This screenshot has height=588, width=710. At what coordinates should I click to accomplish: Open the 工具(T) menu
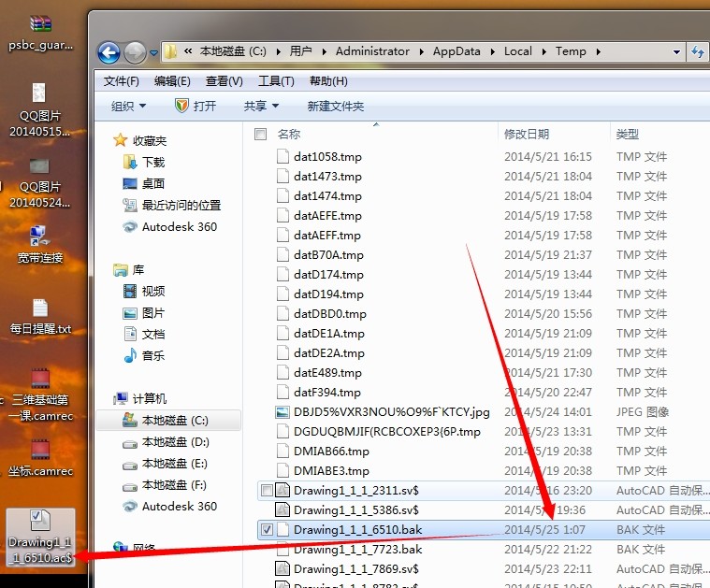click(276, 81)
